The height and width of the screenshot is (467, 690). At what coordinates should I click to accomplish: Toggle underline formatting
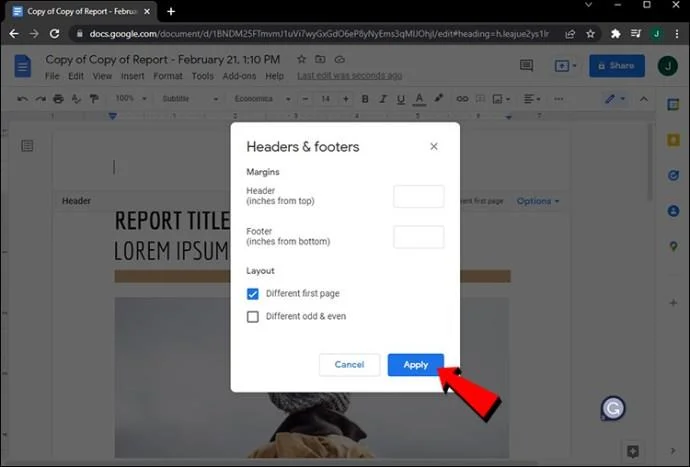point(400,99)
